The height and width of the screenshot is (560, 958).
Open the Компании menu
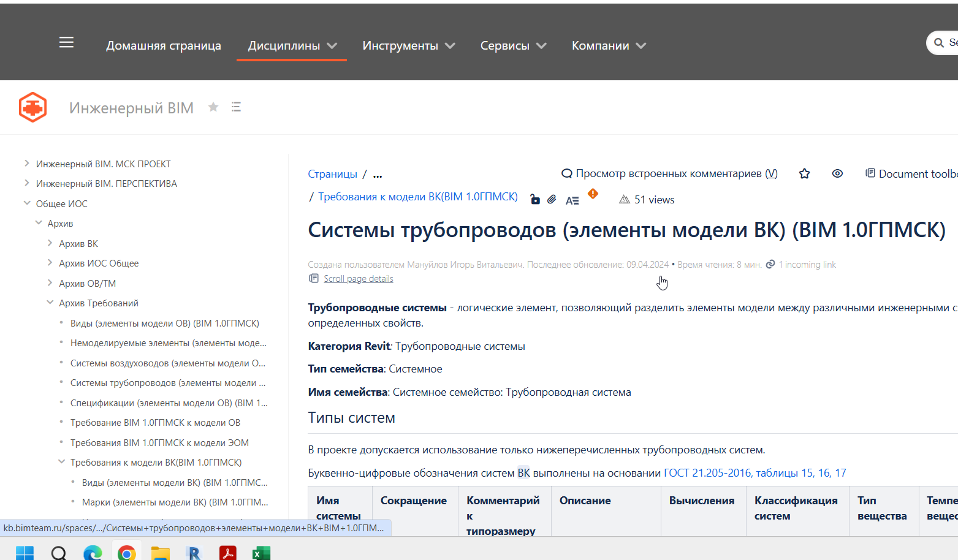click(609, 45)
